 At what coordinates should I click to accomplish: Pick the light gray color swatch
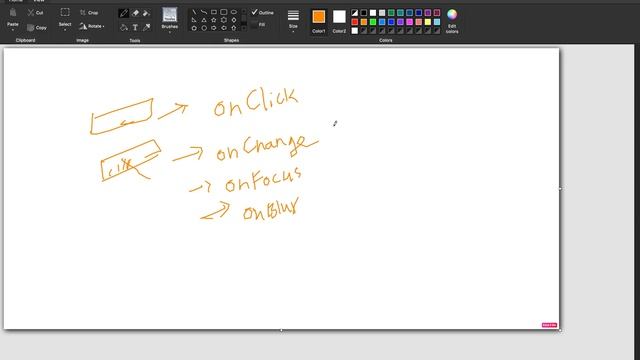click(382, 13)
